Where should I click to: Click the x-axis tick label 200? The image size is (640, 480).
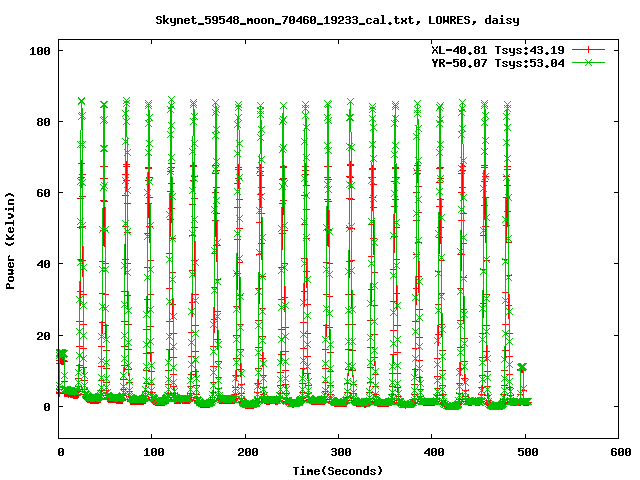247,452
